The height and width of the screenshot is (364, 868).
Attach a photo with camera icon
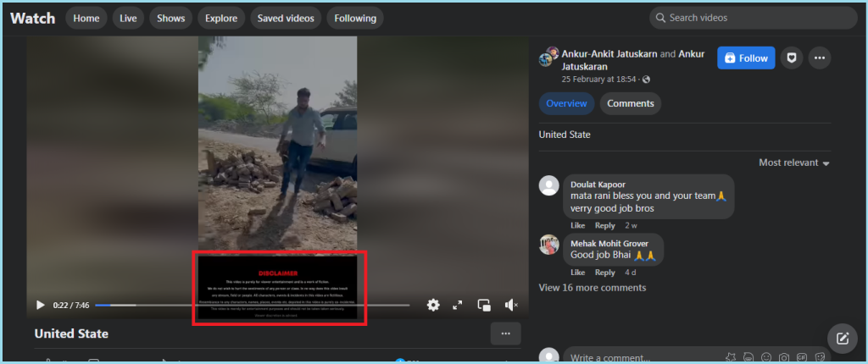coord(784,357)
